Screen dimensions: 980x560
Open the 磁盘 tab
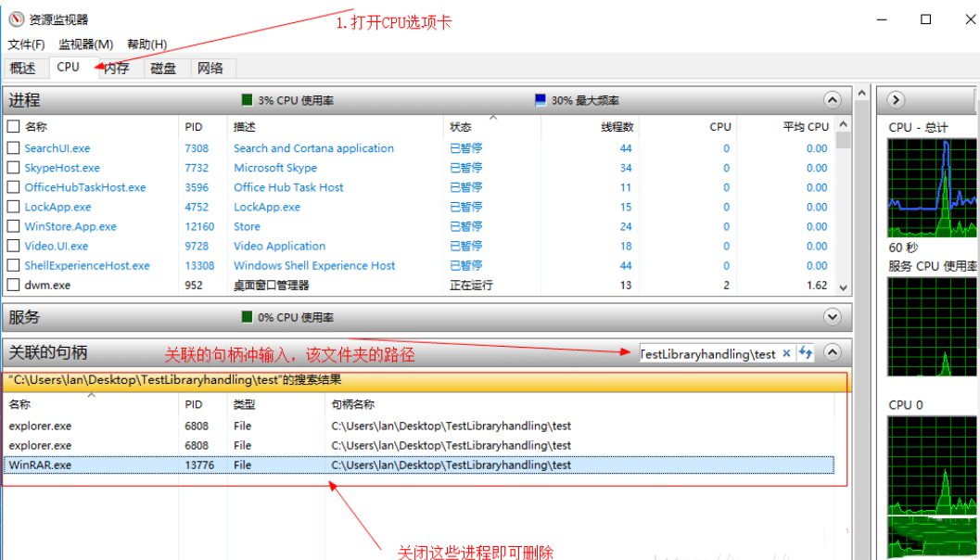163,67
